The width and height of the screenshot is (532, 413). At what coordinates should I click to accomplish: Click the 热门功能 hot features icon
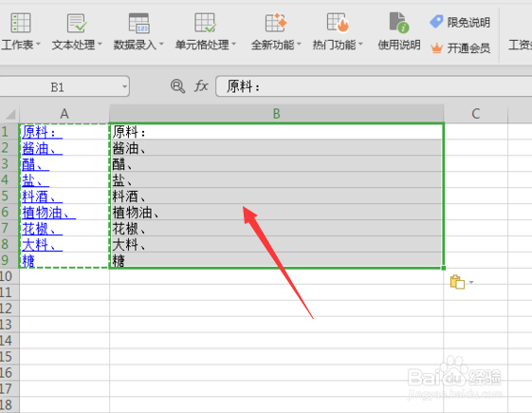338,23
